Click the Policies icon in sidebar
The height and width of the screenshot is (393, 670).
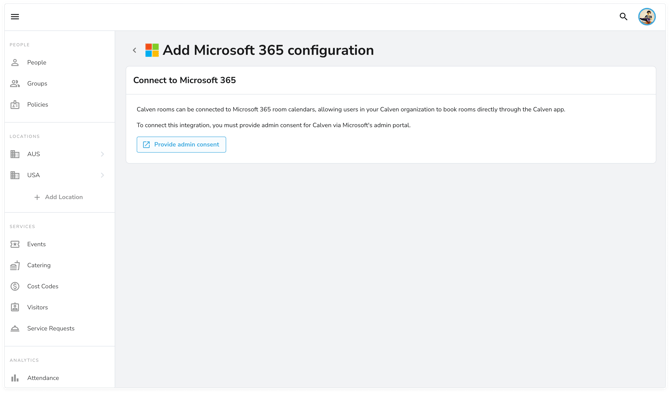[15, 104]
